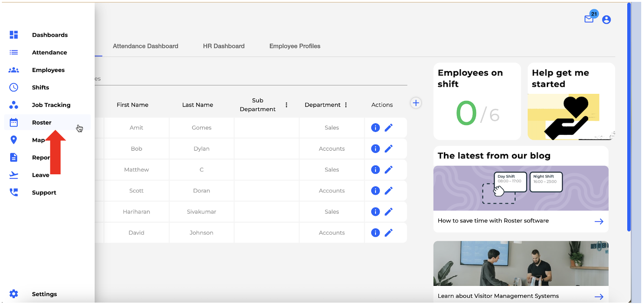Select Roster in the sidebar menu
The height and width of the screenshot is (304, 644).
[42, 123]
